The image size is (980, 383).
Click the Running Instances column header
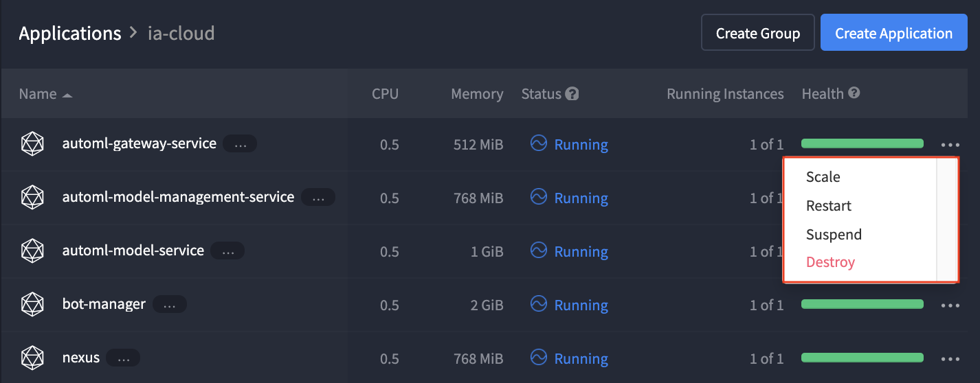(x=725, y=94)
